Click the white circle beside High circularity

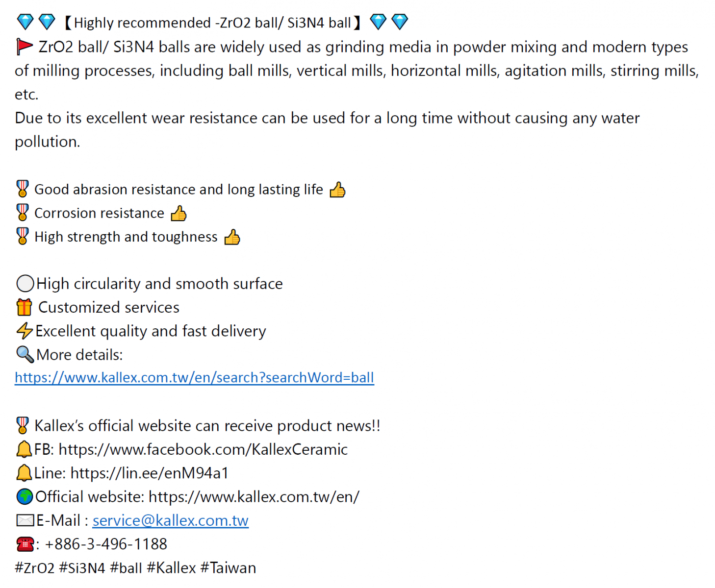(25, 284)
